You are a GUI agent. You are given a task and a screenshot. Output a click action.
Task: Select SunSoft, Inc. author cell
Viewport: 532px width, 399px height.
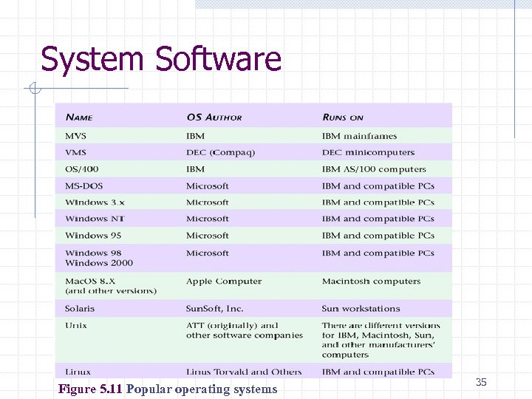coord(214,309)
